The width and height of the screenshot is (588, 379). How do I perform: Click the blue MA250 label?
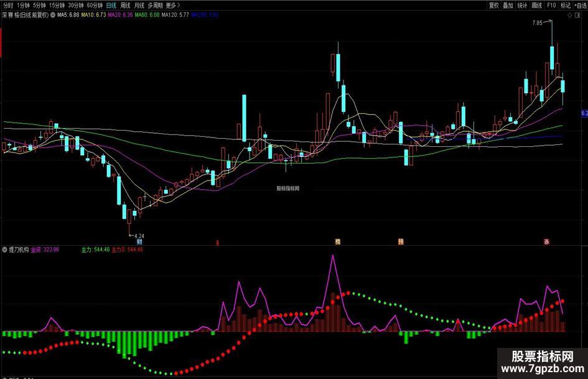coord(205,15)
